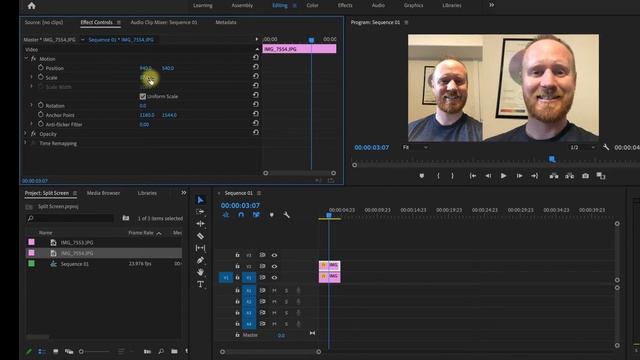This screenshot has width=640, height=360.
Task: Expand Time Remapping effect
Action: 26,143
